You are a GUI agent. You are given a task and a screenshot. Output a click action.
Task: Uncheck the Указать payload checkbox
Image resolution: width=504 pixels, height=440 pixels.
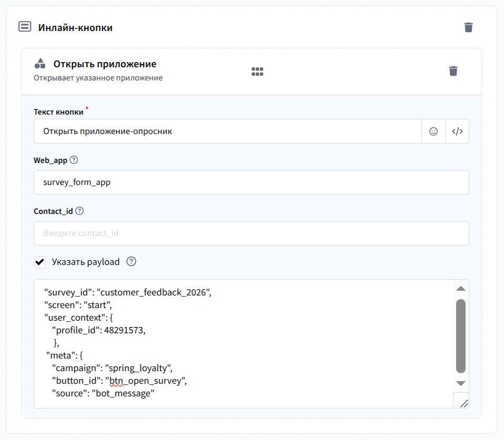pyautogui.click(x=39, y=262)
